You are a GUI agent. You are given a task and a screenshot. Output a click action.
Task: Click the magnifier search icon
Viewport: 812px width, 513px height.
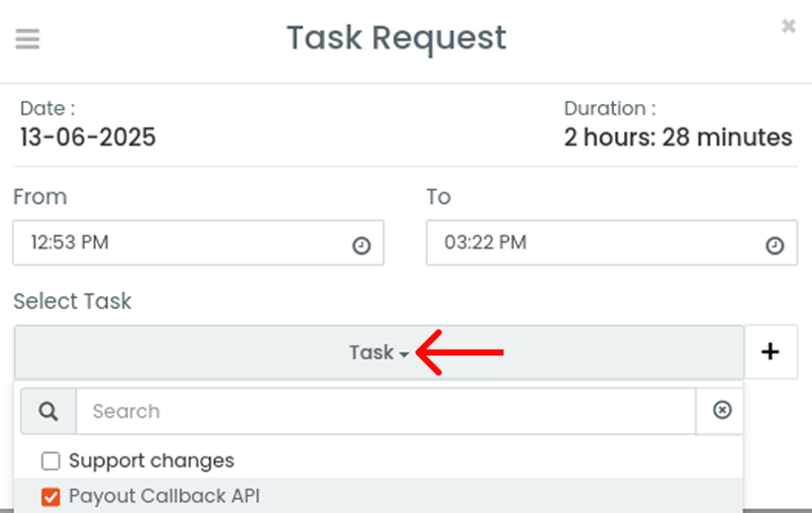[x=48, y=412]
